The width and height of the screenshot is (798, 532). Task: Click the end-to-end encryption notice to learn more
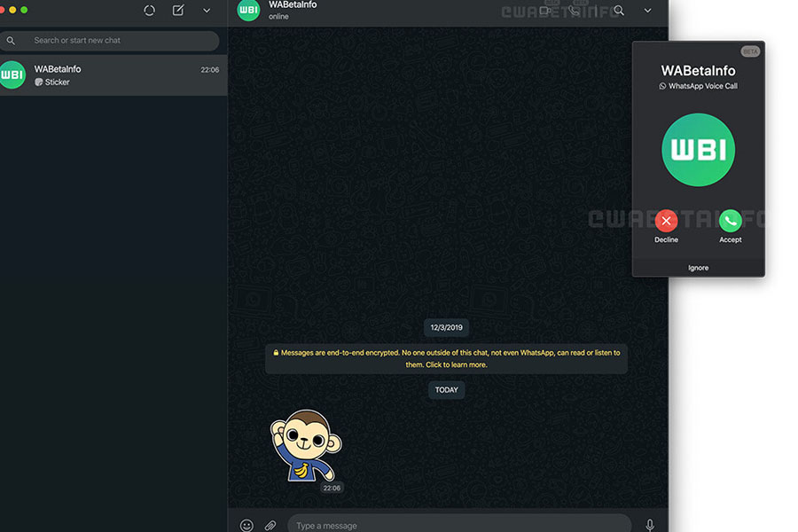click(446, 358)
